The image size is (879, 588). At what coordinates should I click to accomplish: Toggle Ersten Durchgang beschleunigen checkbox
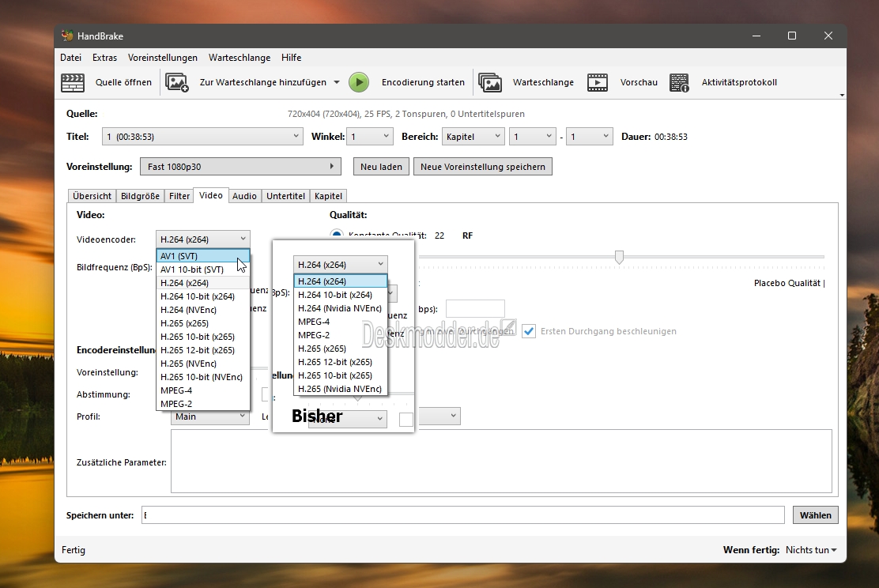tap(529, 331)
